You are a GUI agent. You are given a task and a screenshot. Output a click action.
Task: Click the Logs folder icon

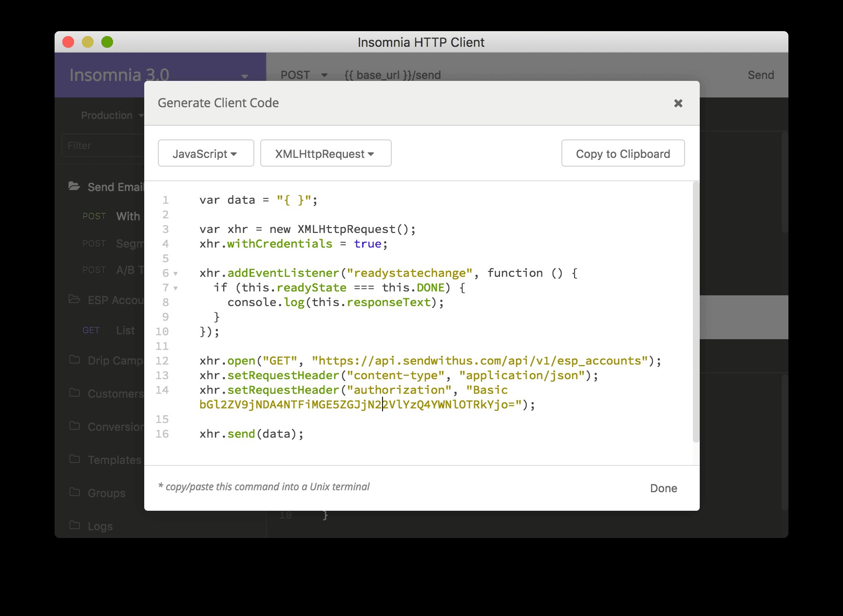click(75, 525)
